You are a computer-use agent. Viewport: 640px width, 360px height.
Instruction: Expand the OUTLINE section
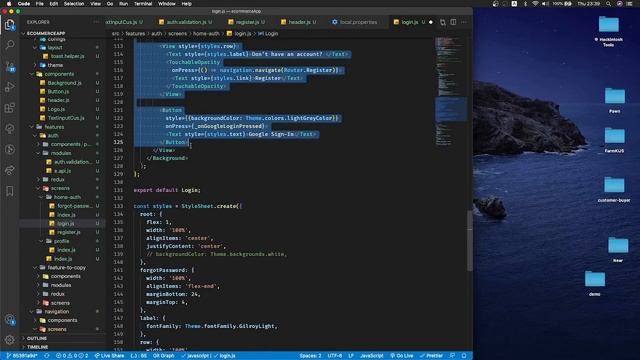tap(37, 338)
